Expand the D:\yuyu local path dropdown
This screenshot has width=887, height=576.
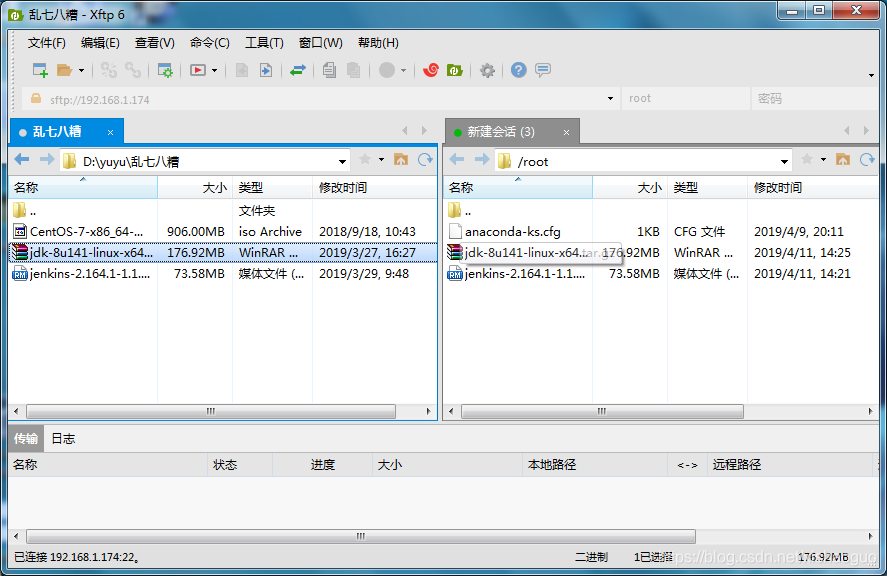click(342, 162)
